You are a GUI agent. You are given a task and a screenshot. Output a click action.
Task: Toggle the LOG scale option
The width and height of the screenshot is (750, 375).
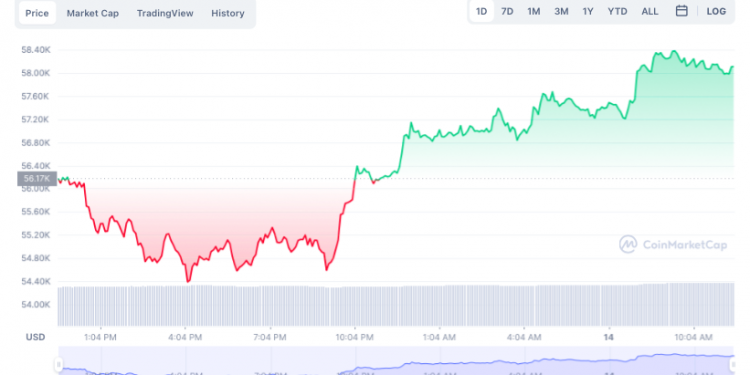pos(716,11)
